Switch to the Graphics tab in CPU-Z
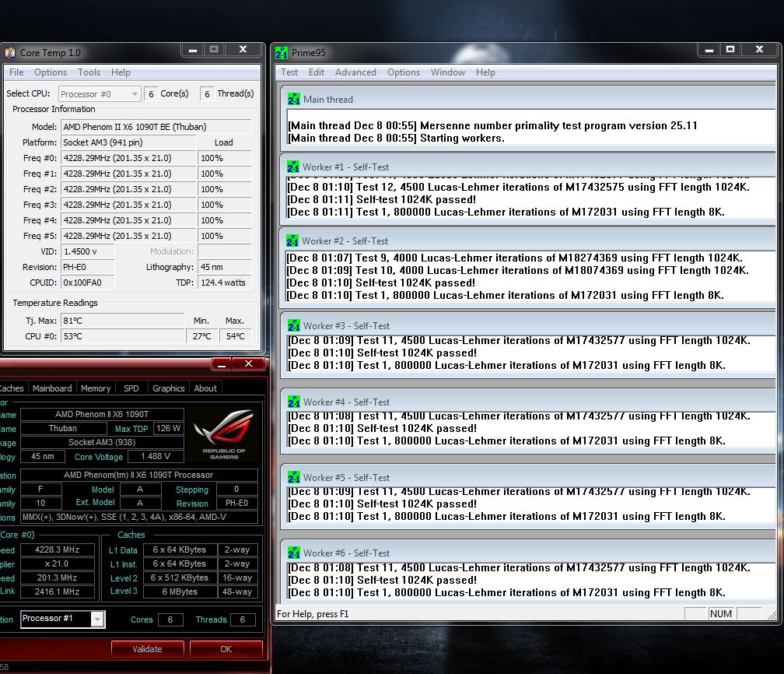 pyautogui.click(x=169, y=388)
